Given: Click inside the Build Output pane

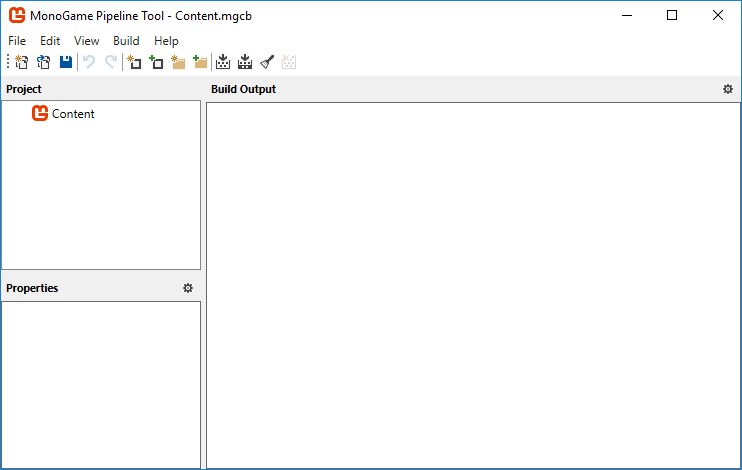Looking at the screenshot, I should tap(473, 285).
